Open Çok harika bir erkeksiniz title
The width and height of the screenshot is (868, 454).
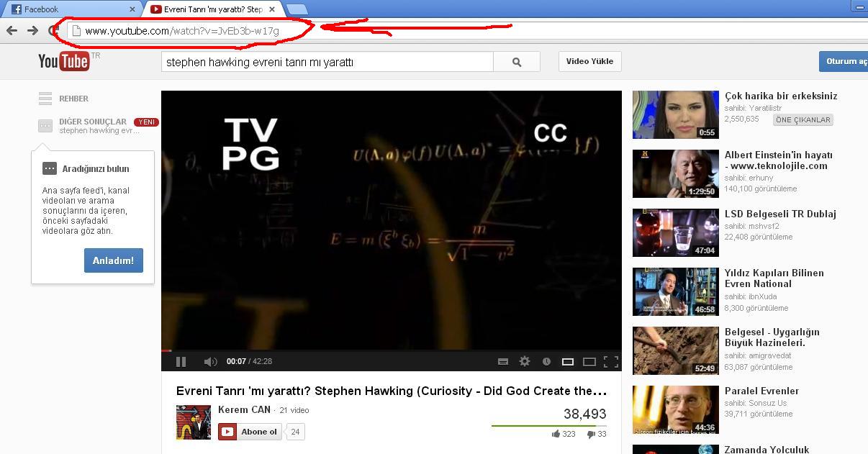(781, 96)
